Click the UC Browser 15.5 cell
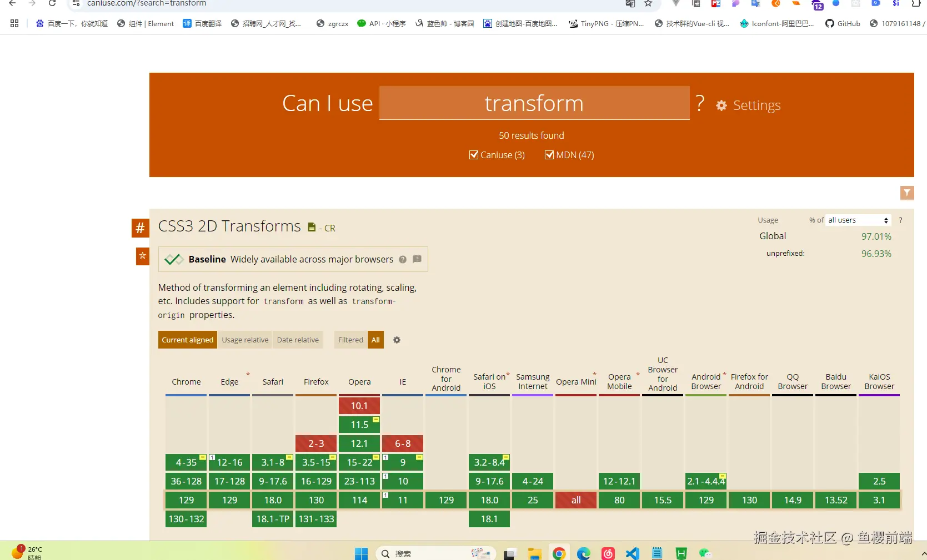 (x=663, y=500)
